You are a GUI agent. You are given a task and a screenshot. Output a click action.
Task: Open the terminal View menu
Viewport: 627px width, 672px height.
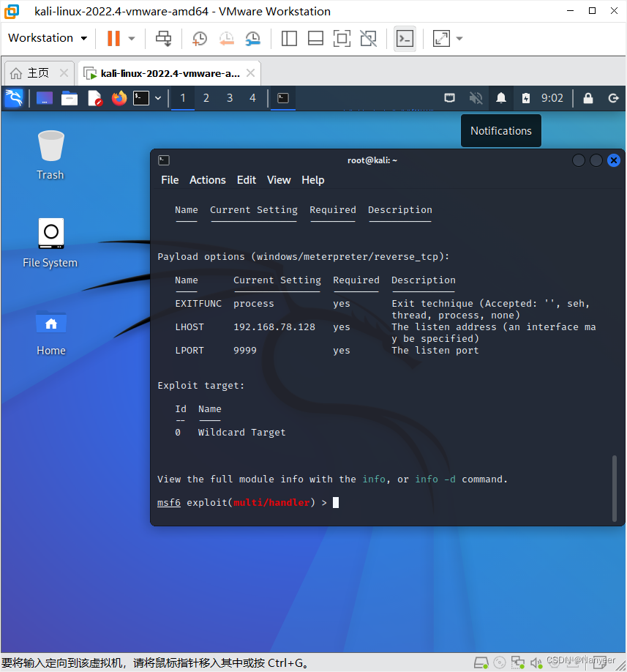tap(279, 180)
